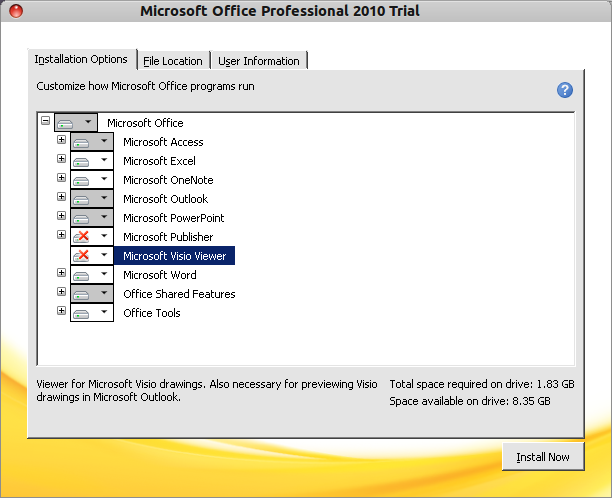Viewport: 612px width, 498px height.
Task: Select the Microsoft Office tree label
Action: click(145, 123)
